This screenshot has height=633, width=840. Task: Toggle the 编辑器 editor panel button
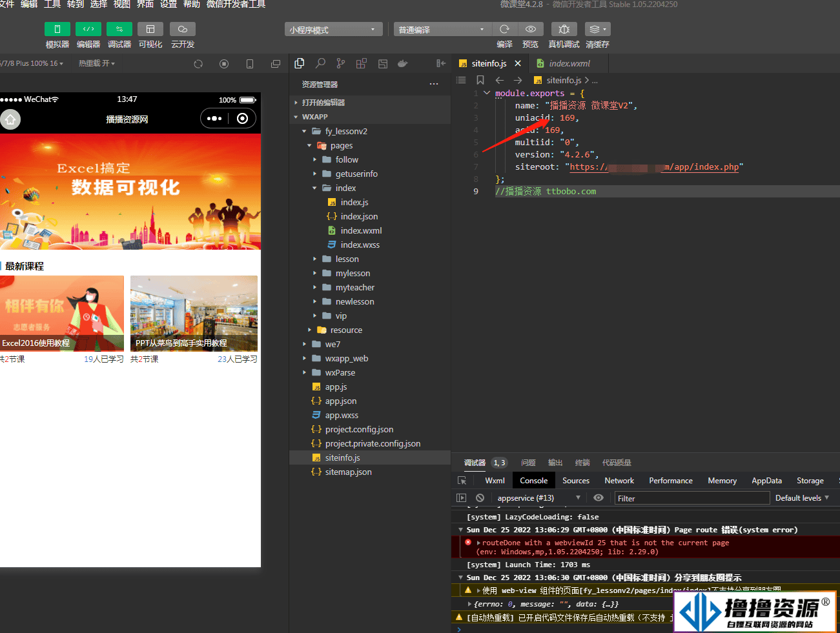(88, 29)
